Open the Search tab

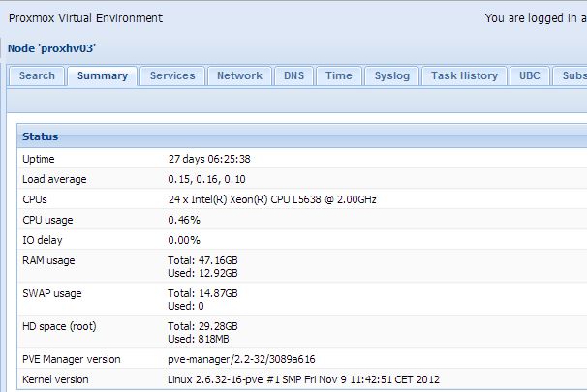pos(37,75)
